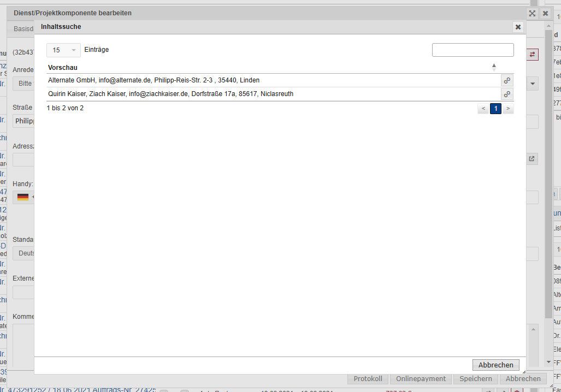
Task: Select page 1 in pagination
Action: 495,109
